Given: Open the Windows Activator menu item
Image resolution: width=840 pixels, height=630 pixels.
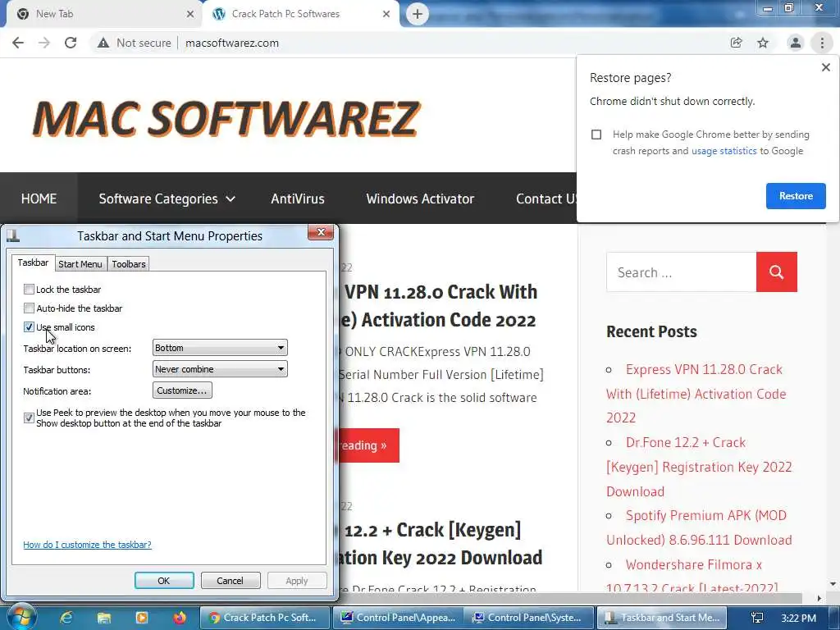Looking at the screenshot, I should [x=420, y=199].
